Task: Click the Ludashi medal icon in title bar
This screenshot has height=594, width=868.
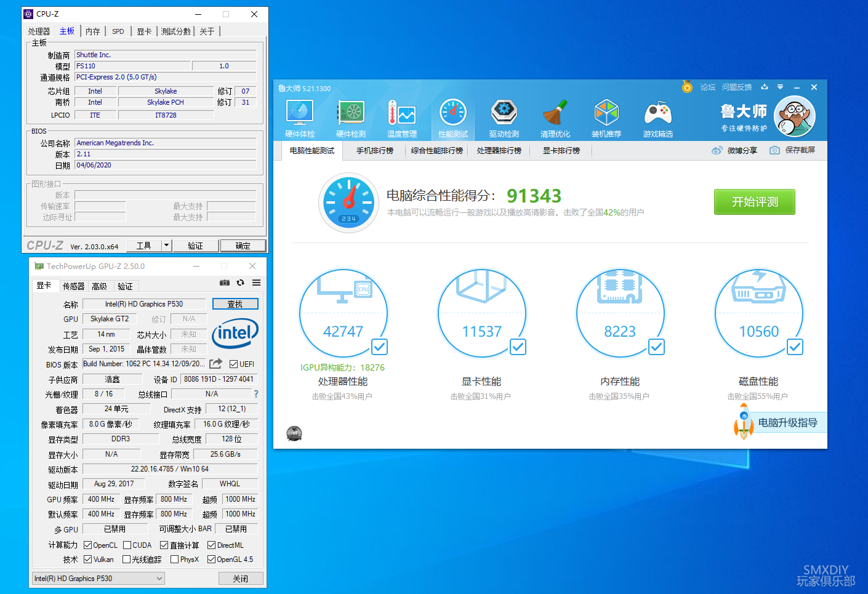Action: coord(687,87)
